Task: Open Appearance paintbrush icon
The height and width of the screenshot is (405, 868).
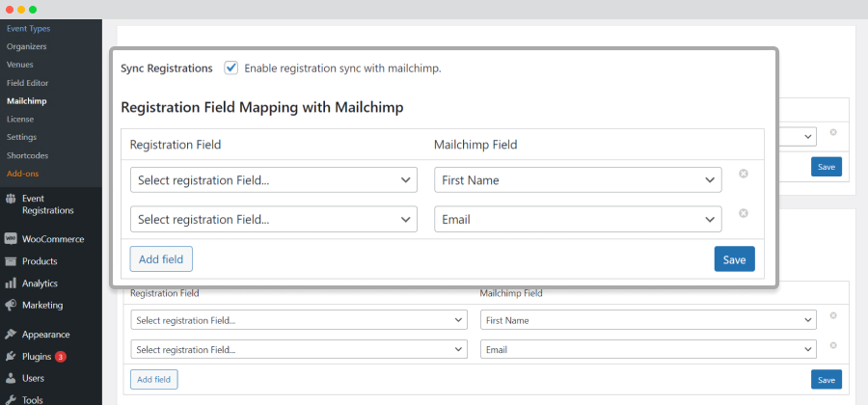Action: tap(10, 335)
